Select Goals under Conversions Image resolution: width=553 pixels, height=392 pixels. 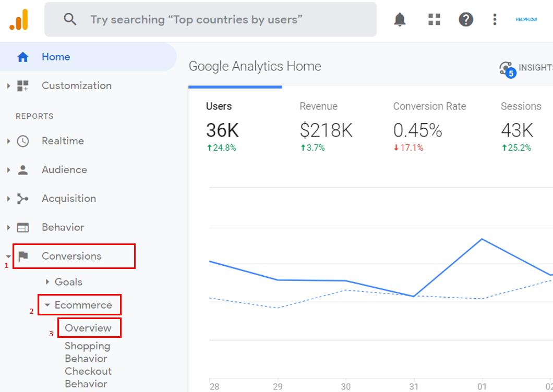click(x=68, y=282)
